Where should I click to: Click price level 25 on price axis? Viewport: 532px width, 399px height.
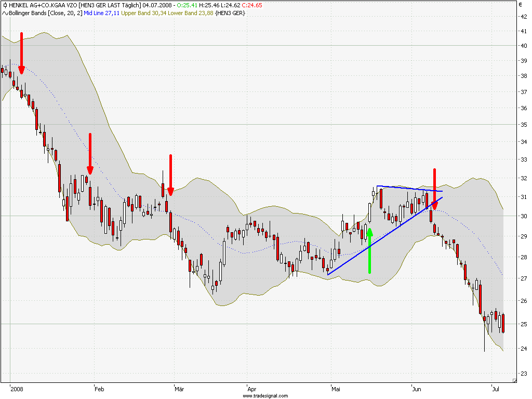pos(524,324)
